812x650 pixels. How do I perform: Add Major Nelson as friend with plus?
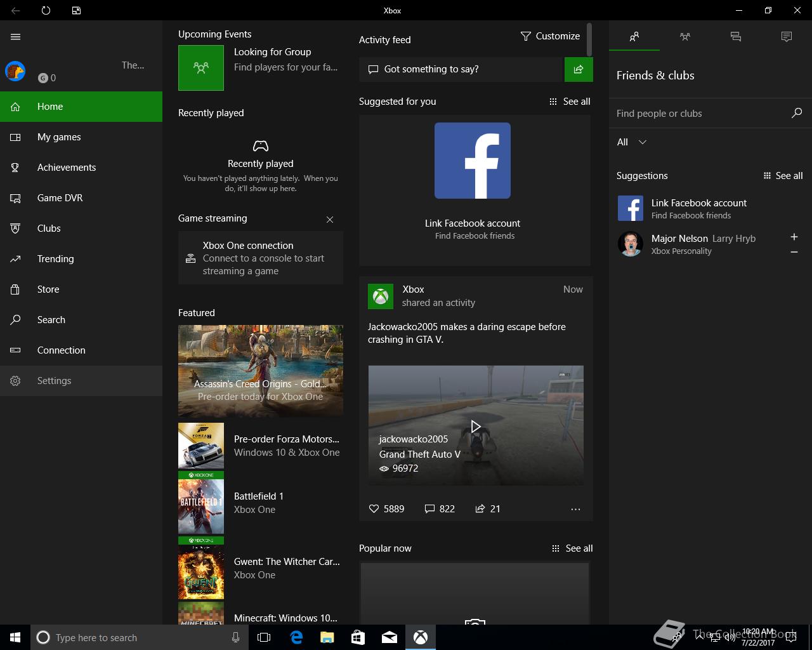(x=794, y=237)
